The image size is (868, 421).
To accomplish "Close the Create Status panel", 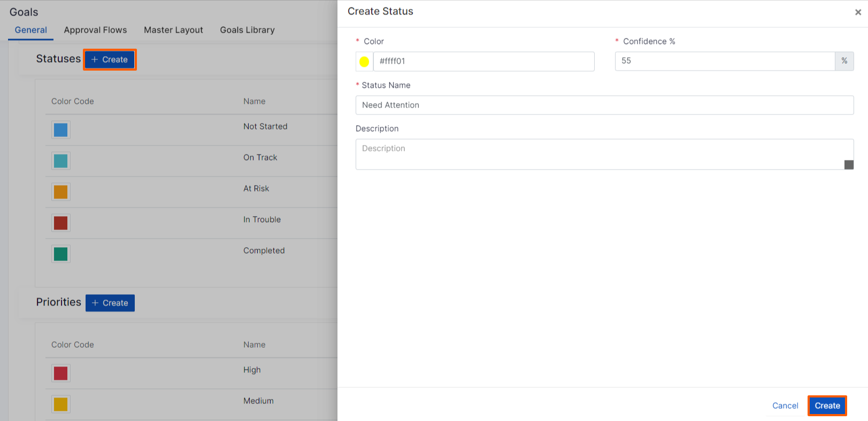I will [x=858, y=12].
